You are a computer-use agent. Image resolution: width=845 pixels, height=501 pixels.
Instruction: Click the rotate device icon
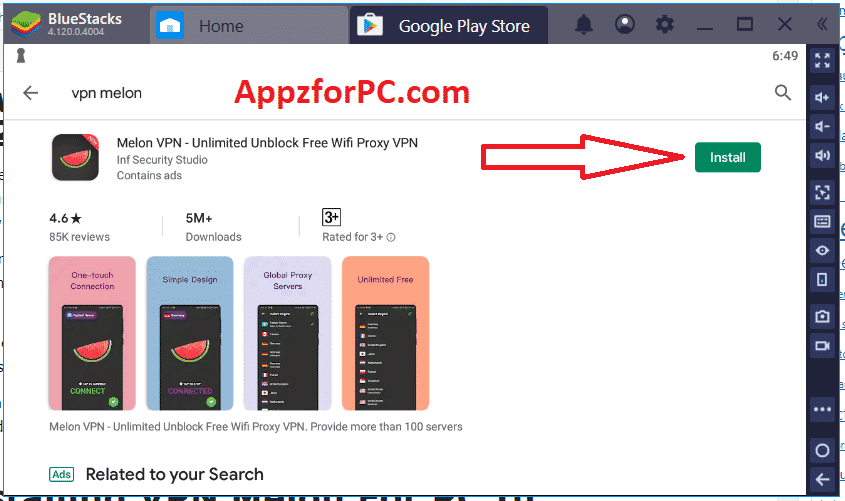pyautogui.click(x=822, y=280)
